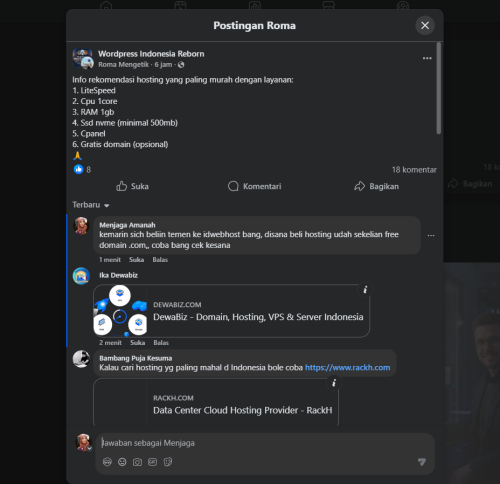Show info for DewaBiz link card

click(x=365, y=290)
